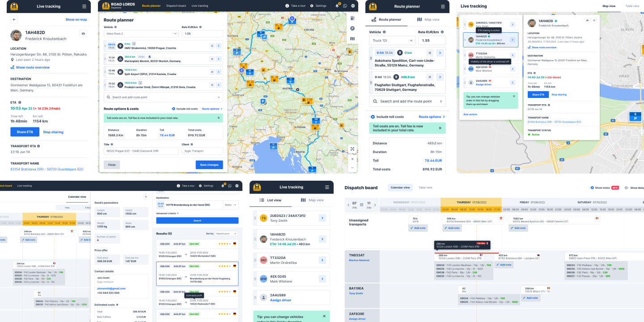Click Stop sharing in top-left mobile panel
The image size is (644, 322).
tap(53, 132)
